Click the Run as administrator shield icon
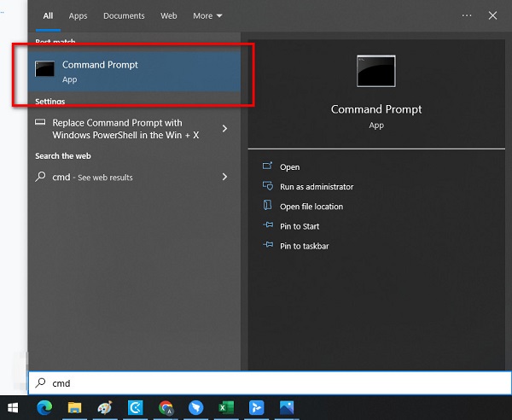The height and width of the screenshot is (420, 512). 268,186
